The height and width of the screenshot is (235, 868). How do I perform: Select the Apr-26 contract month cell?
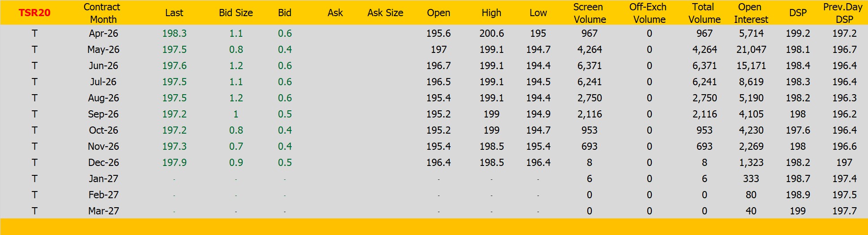tap(103, 34)
